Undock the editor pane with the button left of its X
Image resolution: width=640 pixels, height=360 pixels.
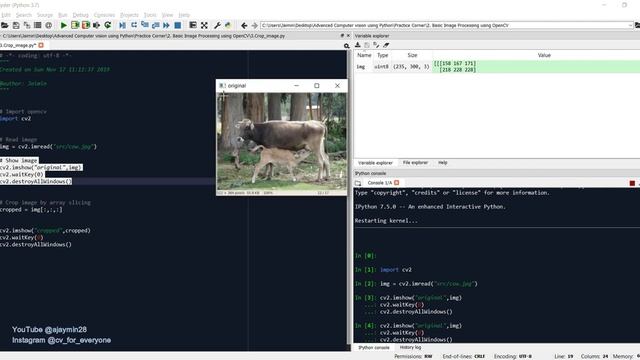pos(342,36)
